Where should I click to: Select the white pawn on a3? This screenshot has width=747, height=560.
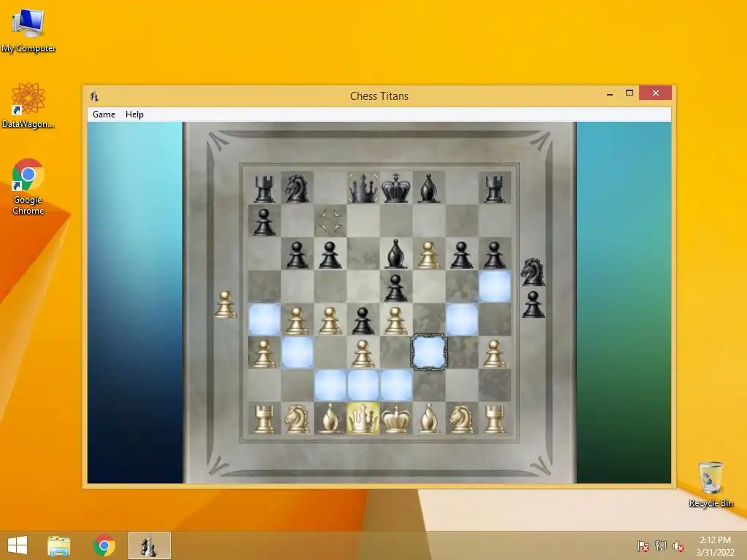click(x=264, y=354)
